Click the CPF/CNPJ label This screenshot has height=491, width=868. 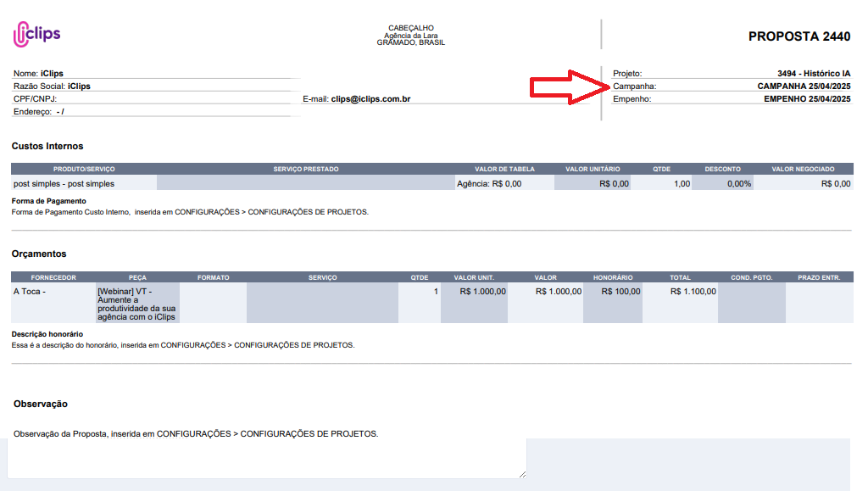(x=35, y=99)
